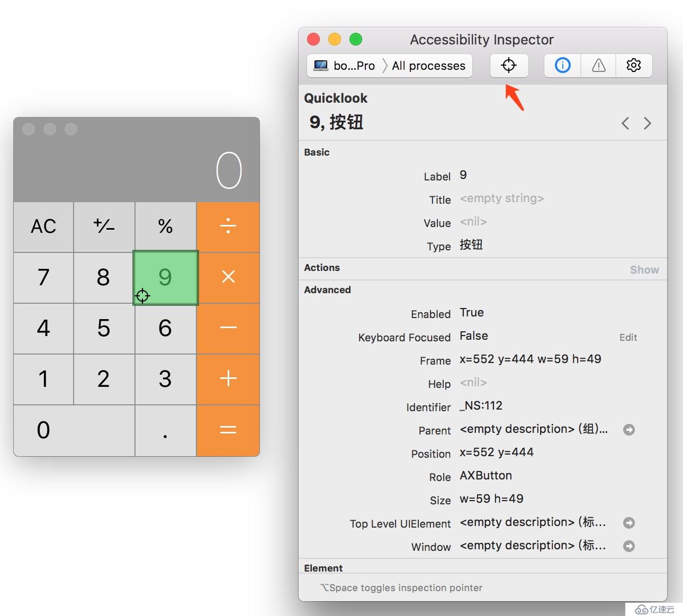
Task: Click the 5 key in Calculator
Action: click(104, 328)
